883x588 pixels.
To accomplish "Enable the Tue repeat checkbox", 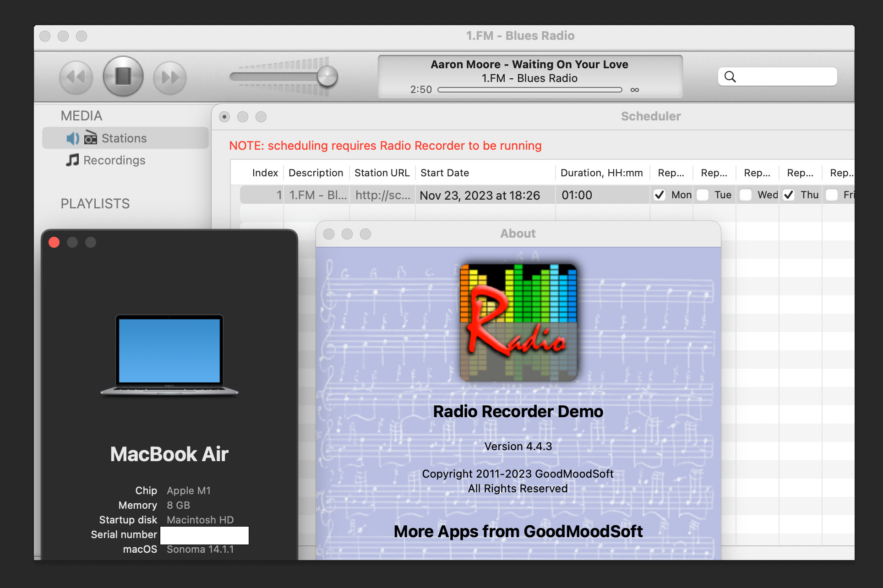I will (703, 195).
